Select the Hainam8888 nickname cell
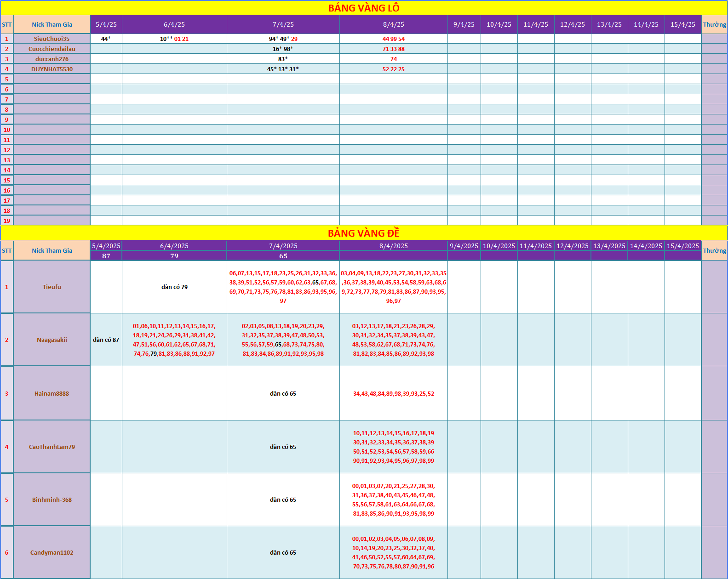 pos(52,393)
